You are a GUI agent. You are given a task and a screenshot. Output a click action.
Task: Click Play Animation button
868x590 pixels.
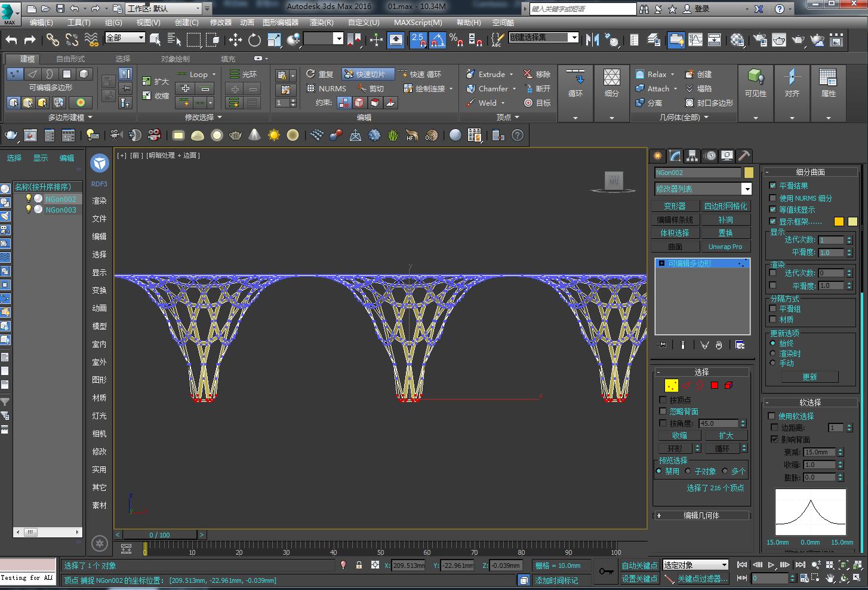[x=771, y=564]
